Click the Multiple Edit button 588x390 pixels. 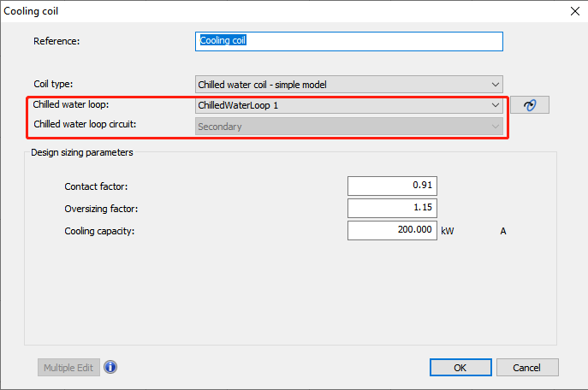[68, 367]
